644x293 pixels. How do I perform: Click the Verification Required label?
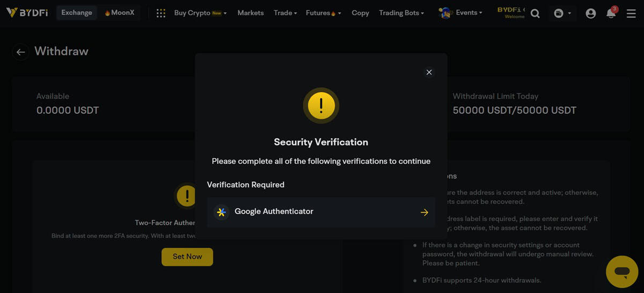tap(246, 185)
